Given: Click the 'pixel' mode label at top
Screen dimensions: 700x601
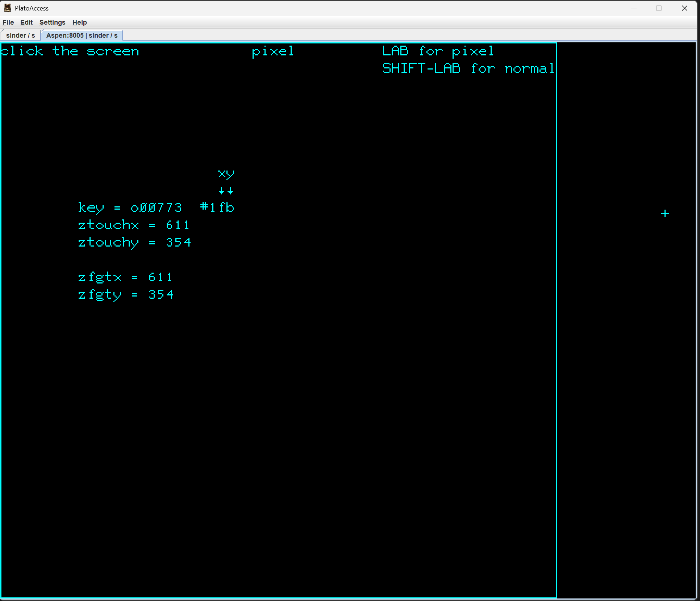Looking at the screenshot, I should (272, 51).
